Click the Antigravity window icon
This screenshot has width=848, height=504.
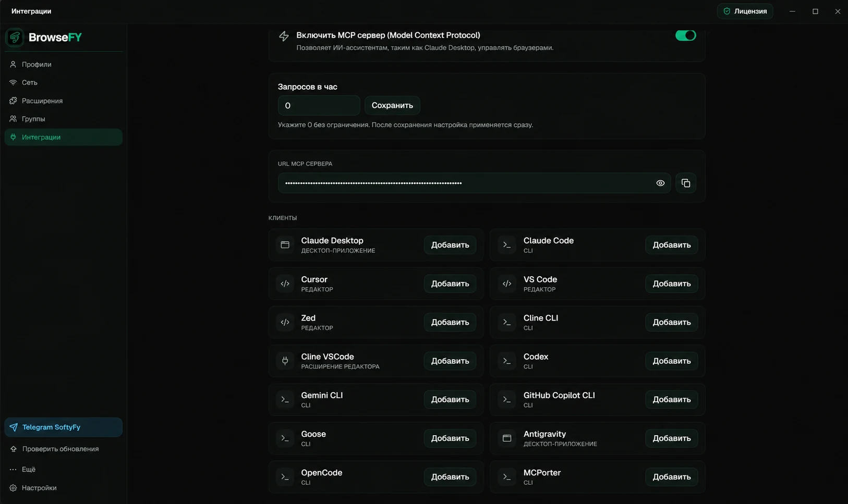[x=506, y=438]
